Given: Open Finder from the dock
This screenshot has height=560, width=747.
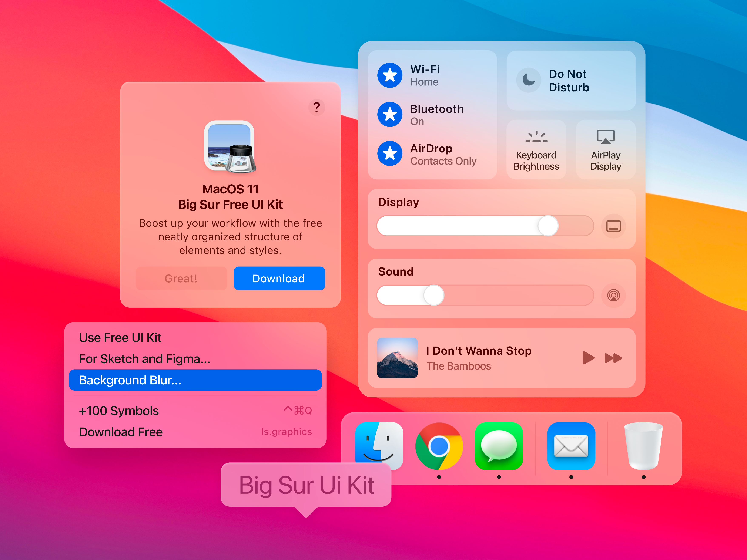Looking at the screenshot, I should pos(379,446).
